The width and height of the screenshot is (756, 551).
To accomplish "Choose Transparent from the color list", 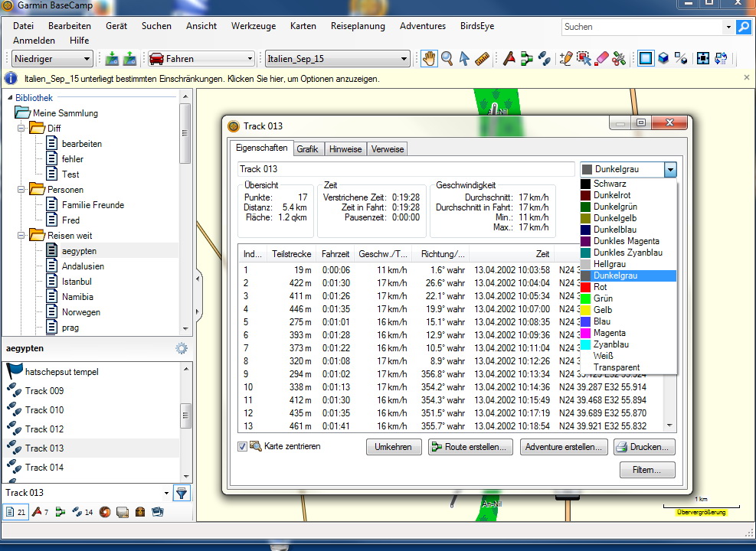I will tap(629, 367).
